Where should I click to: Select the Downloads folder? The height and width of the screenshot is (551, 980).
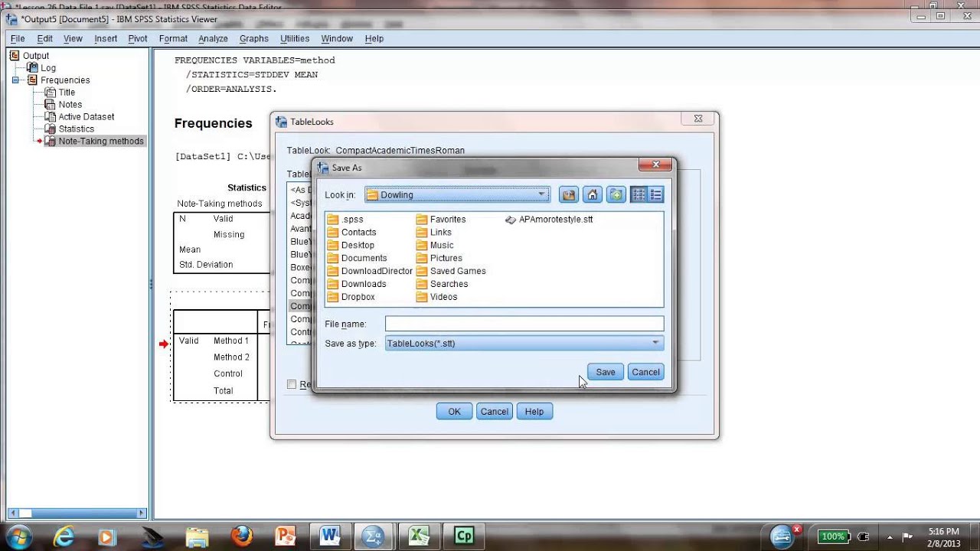tap(357, 284)
